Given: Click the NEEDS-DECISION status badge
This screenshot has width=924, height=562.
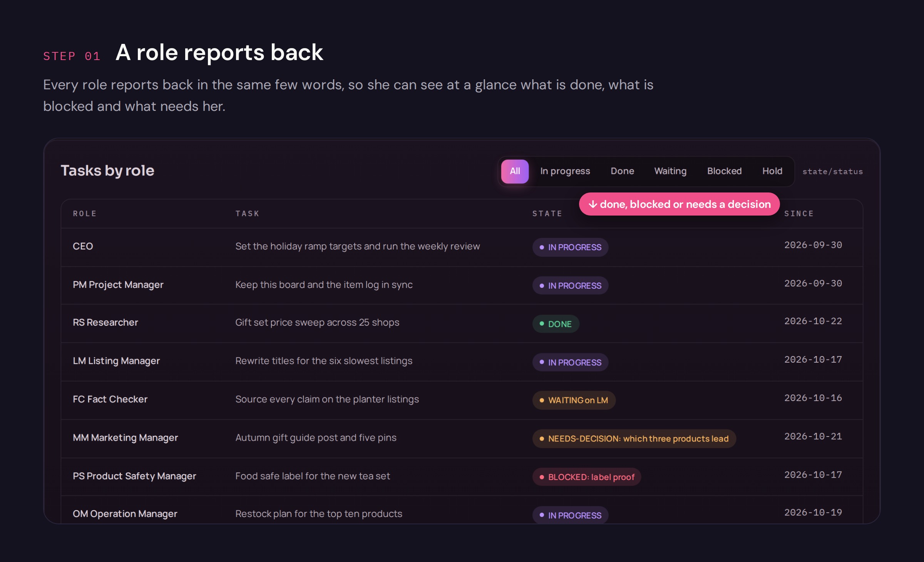Looking at the screenshot, I should pyautogui.click(x=634, y=439).
